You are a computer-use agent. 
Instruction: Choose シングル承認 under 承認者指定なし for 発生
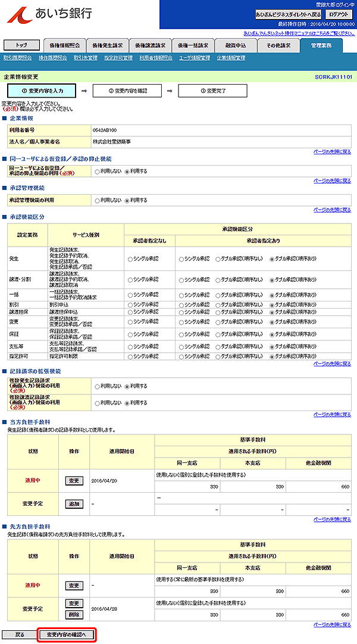130,259
